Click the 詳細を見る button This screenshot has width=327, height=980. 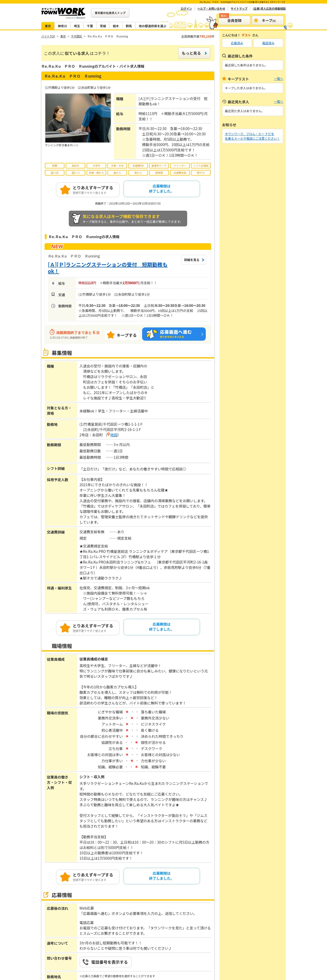(x=194, y=260)
